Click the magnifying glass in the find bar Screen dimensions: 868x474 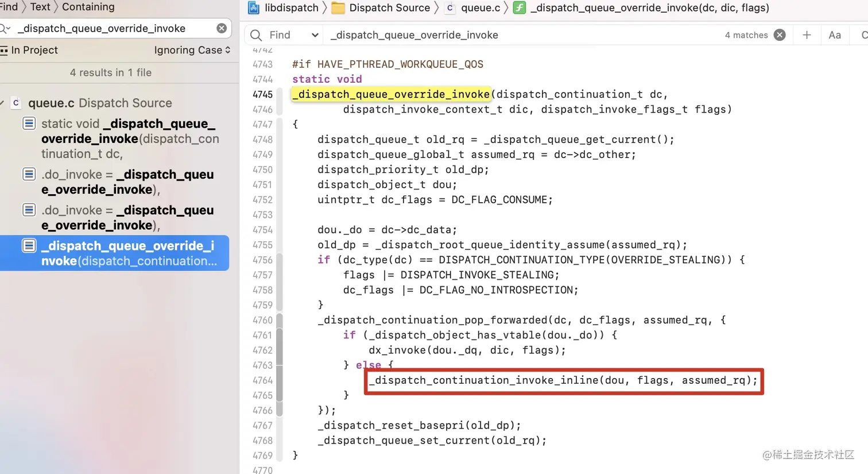tap(256, 35)
